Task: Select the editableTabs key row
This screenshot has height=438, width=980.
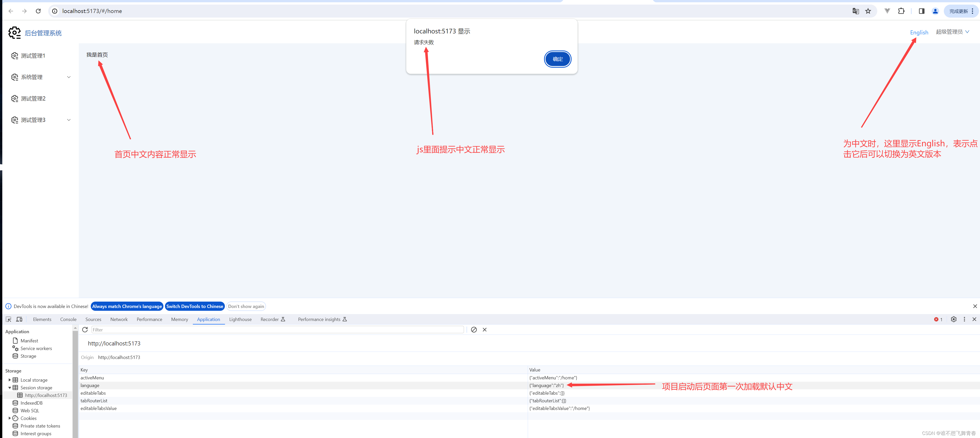Action: pos(529,393)
